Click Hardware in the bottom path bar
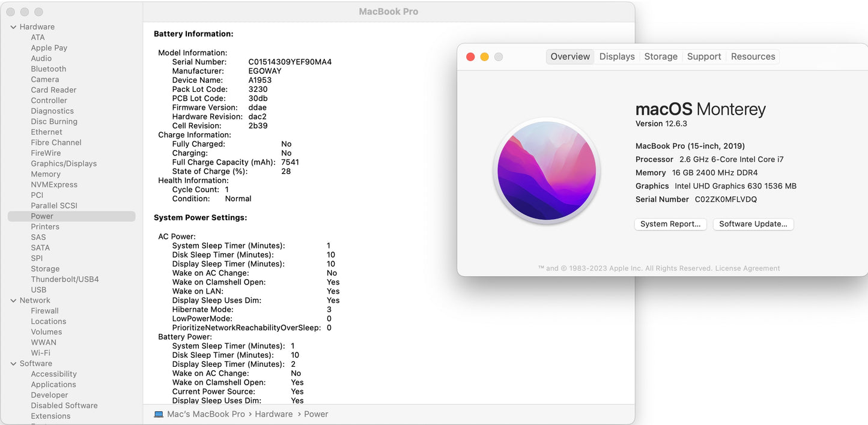This screenshot has height=425, width=868. point(273,414)
